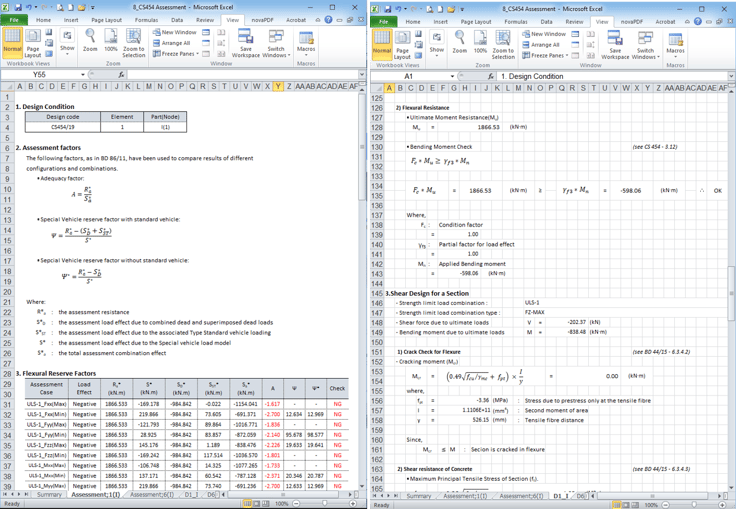The height and width of the screenshot is (509, 736).
Task: Click Save icon in left Excel window
Action: pos(18,8)
